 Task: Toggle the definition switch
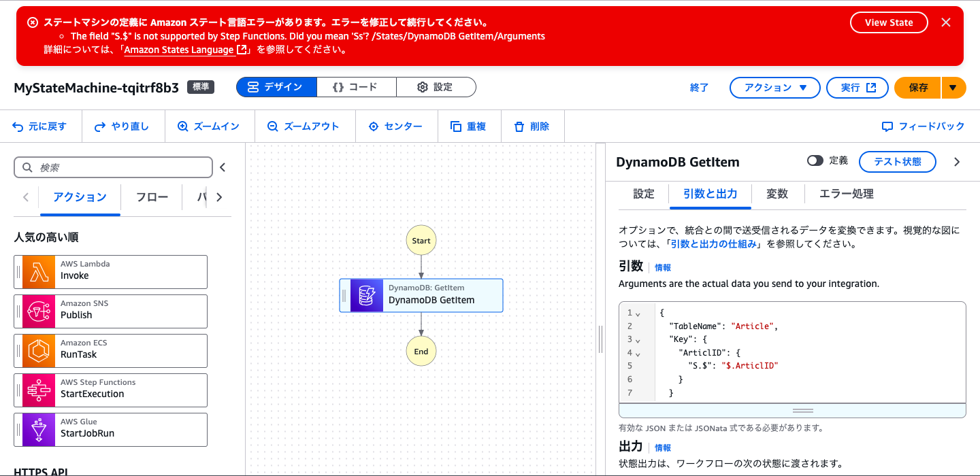pyautogui.click(x=815, y=160)
